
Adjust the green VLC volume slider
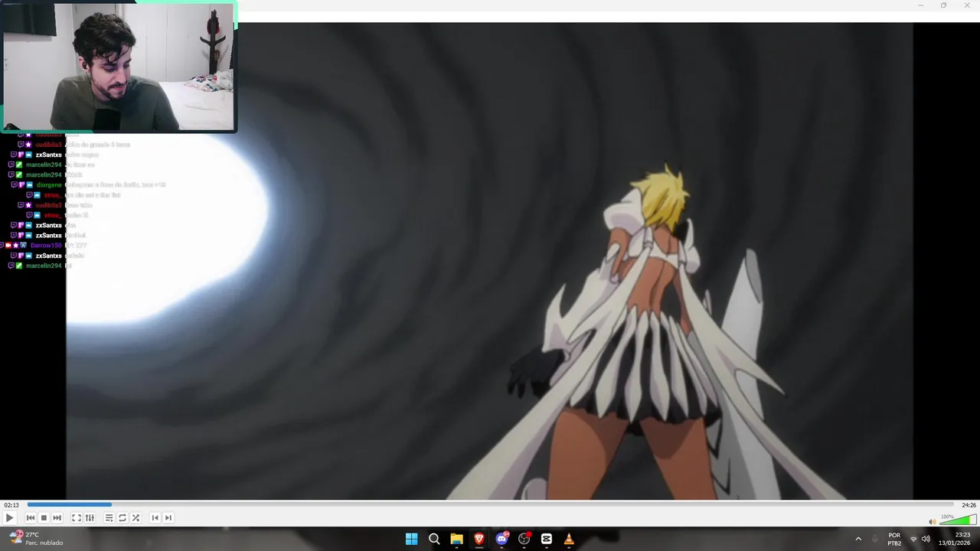[x=958, y=520]
